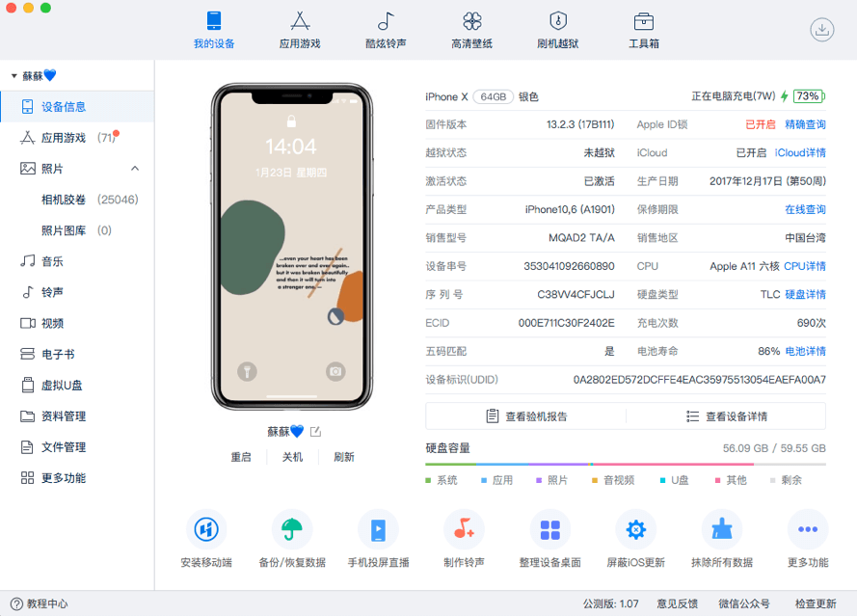Click the 制作铃声 icon
Image resolution: width=857 pixels, height=616 pixels.
pos(464,529)
